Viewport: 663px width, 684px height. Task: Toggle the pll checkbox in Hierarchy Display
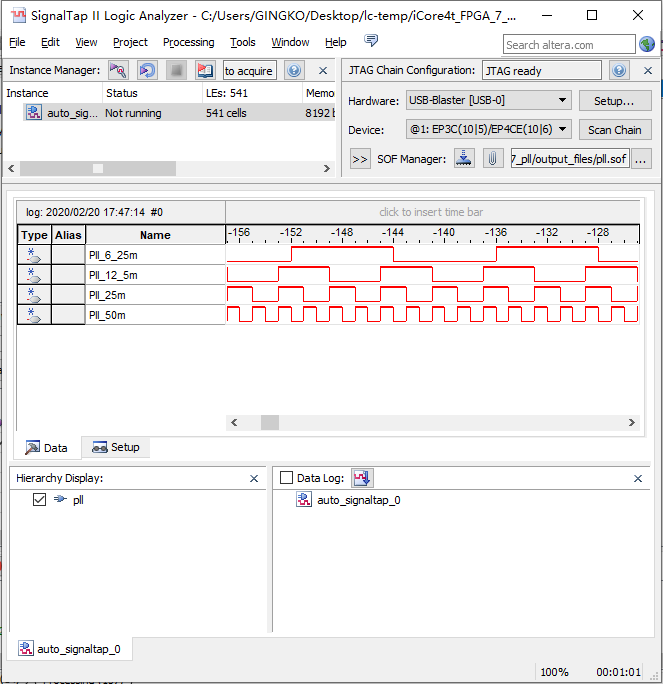(x=40, y=500)
